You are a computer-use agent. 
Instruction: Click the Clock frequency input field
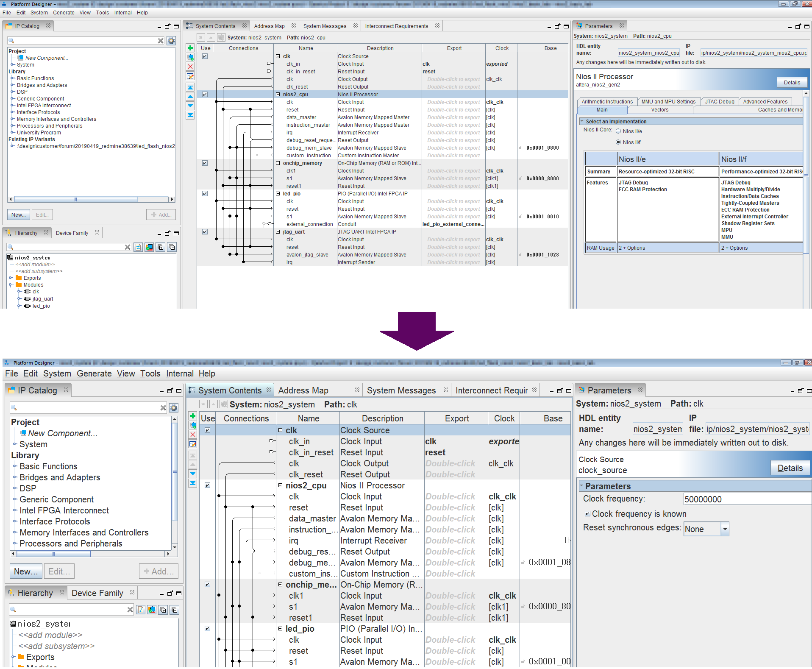746,499
